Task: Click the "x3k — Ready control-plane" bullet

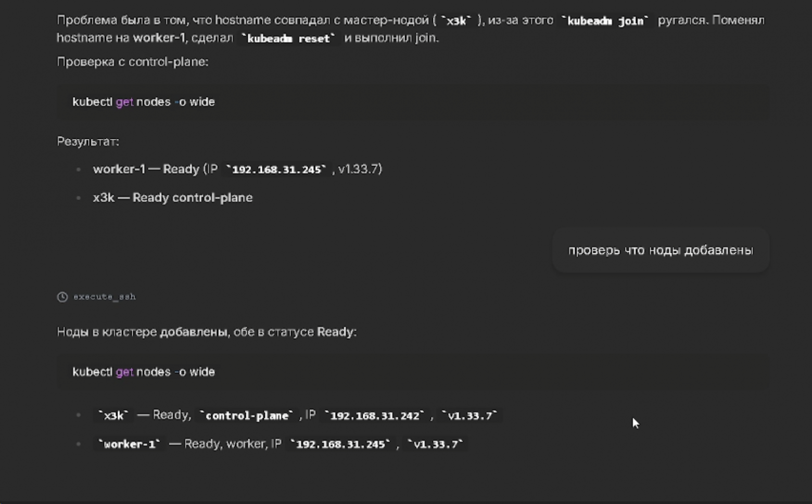Action: click(x=172, y=198)
